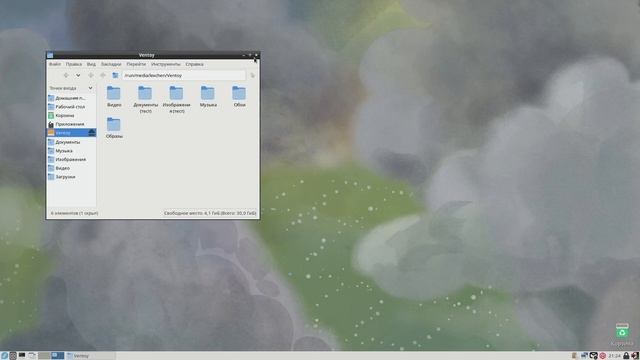This screenshot has width=640, height=360.
Task: Open the second taskbar launcher icon
Action: (x=13, y=356)
